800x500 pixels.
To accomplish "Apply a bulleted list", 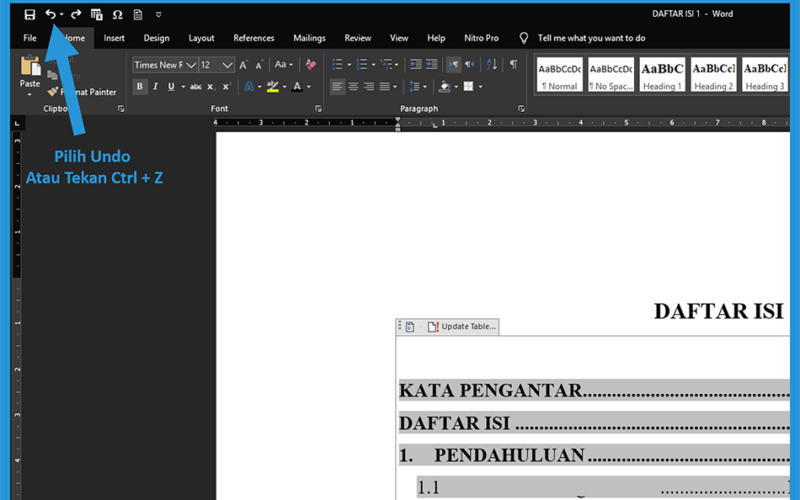I will point(337,64).
